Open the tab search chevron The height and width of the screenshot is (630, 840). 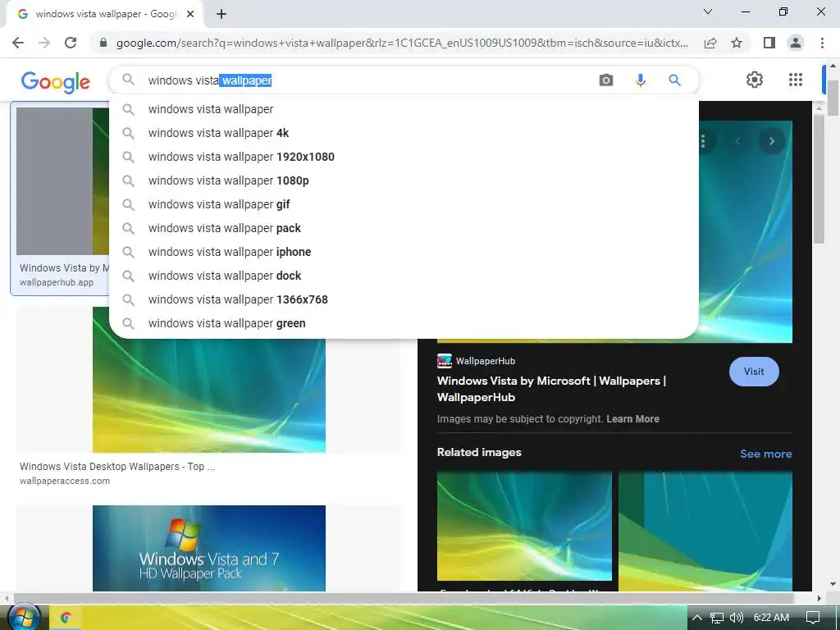click(708, 11)
